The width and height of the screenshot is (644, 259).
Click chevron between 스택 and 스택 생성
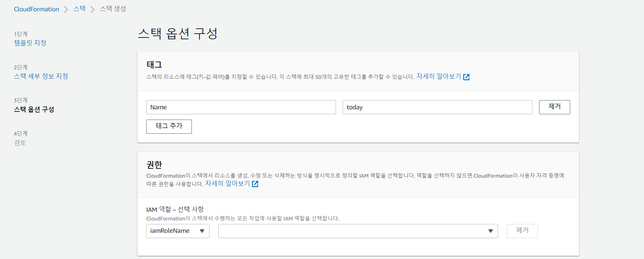pyautogui.click(x=93, y=10)
